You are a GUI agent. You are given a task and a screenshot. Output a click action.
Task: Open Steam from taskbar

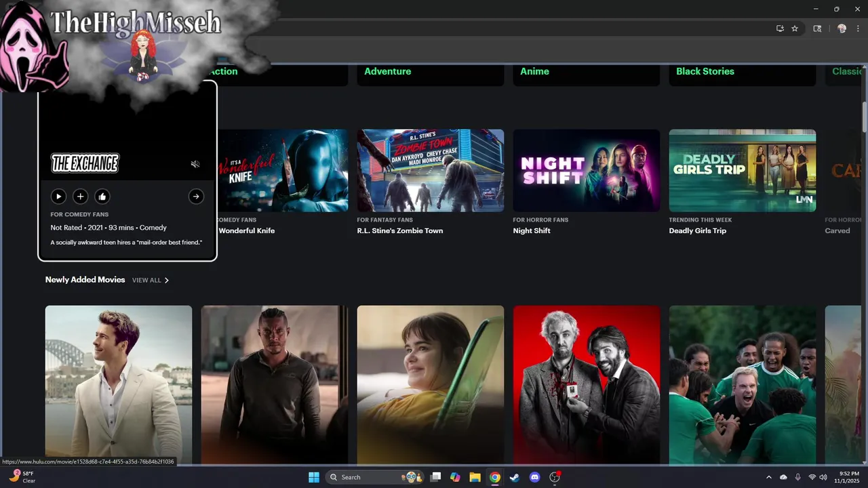(x=515, y=477)
